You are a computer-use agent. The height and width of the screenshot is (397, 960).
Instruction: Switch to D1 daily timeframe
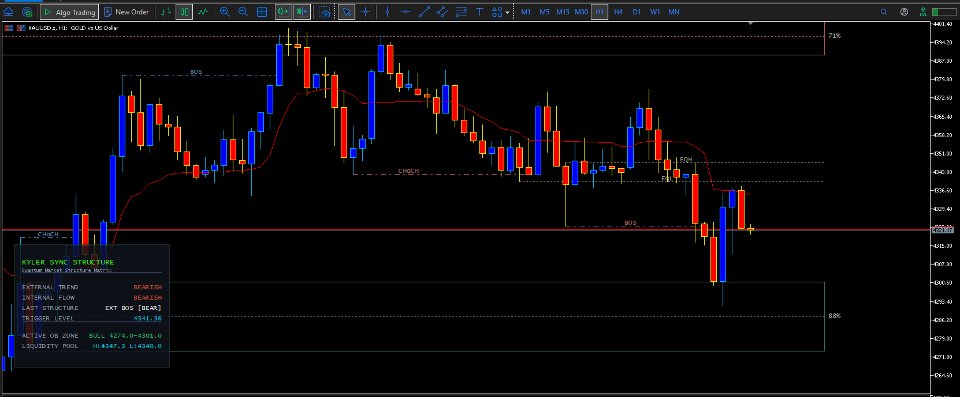point(637,12)
